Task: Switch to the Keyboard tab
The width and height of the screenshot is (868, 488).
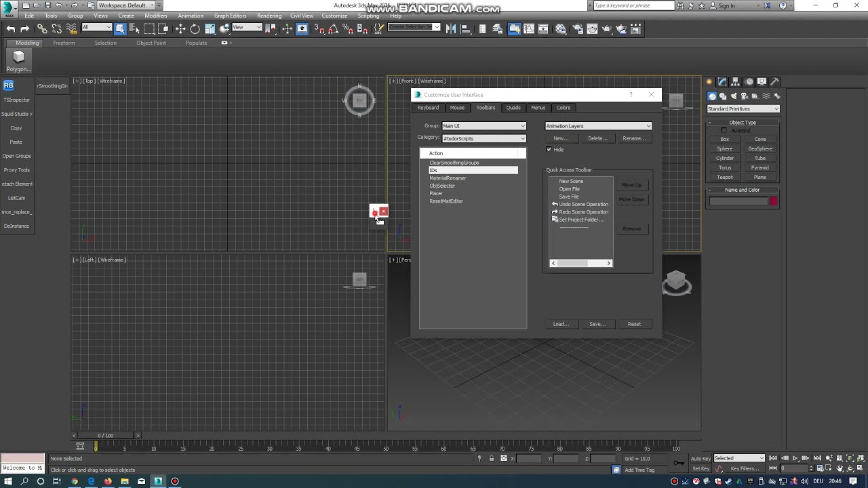Action: click(x=428, y=108)
